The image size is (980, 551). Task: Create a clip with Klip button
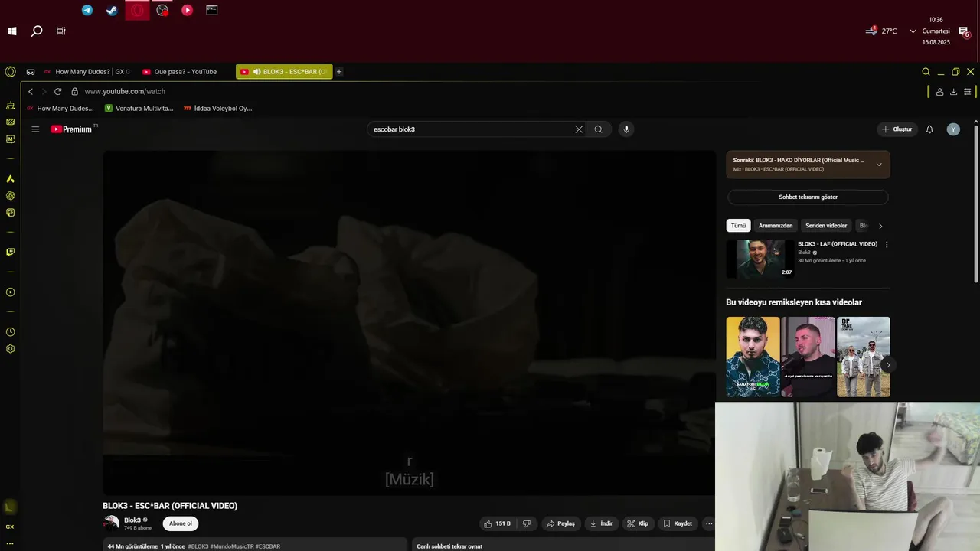click(637, 523)
